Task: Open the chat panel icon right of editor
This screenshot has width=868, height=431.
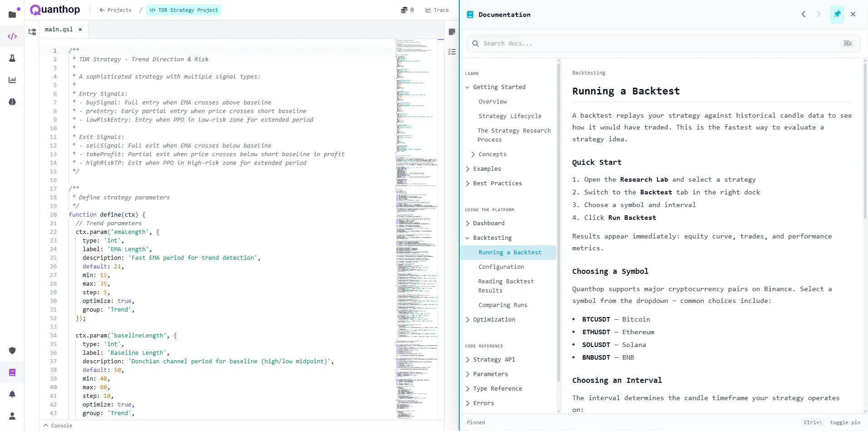Action: point(452,32)
